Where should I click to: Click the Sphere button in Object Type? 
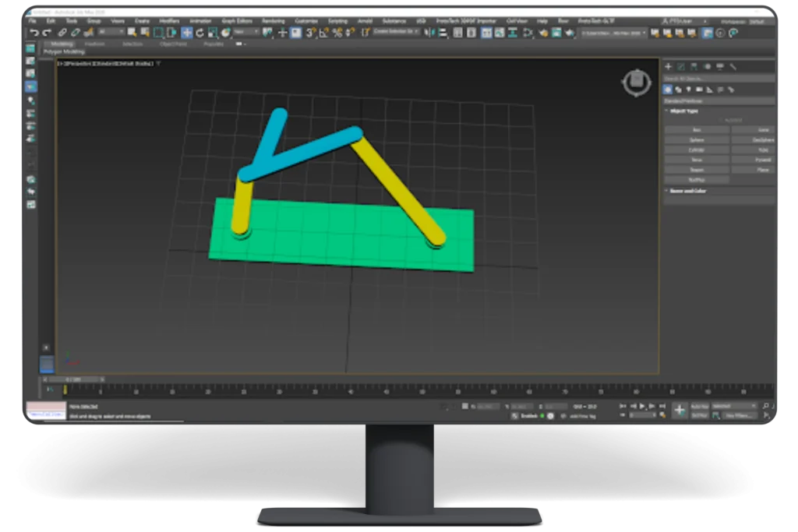(697, 140)
